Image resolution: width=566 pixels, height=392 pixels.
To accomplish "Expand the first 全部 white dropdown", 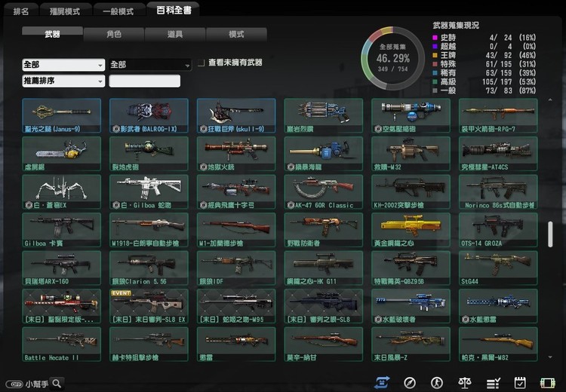I will (x=63, y=65).
